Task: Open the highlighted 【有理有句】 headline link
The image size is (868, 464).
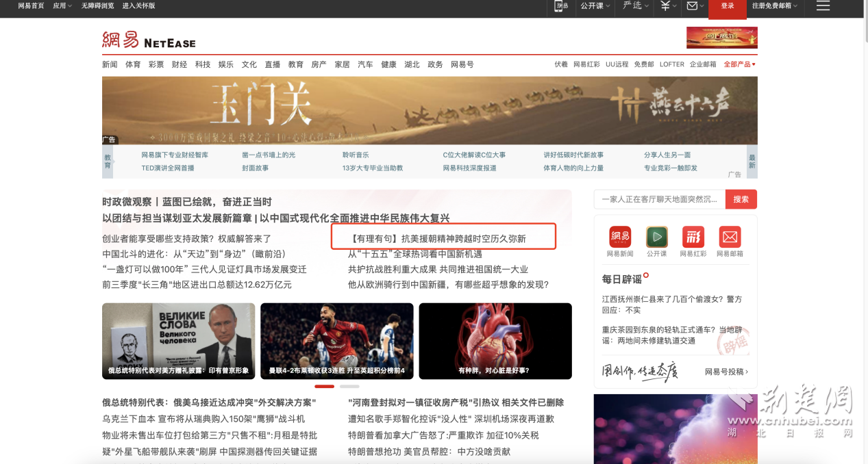Action: tap(438, 239)
